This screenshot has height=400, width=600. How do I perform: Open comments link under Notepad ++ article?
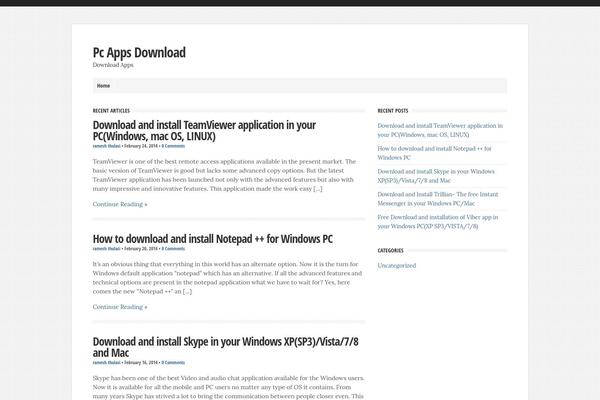173,249
